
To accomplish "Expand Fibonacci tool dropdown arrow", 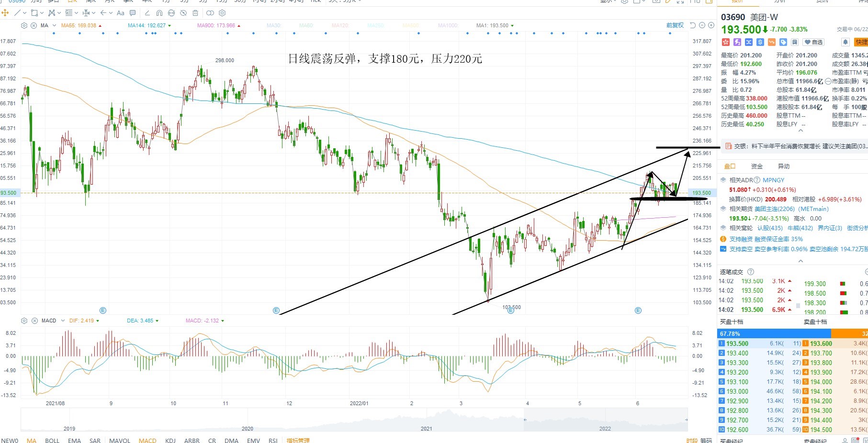I will pos(76,13).
